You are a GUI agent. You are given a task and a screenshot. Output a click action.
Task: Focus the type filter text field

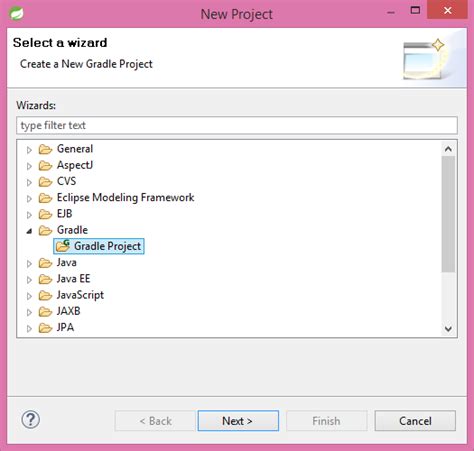[x=237, y=125]
